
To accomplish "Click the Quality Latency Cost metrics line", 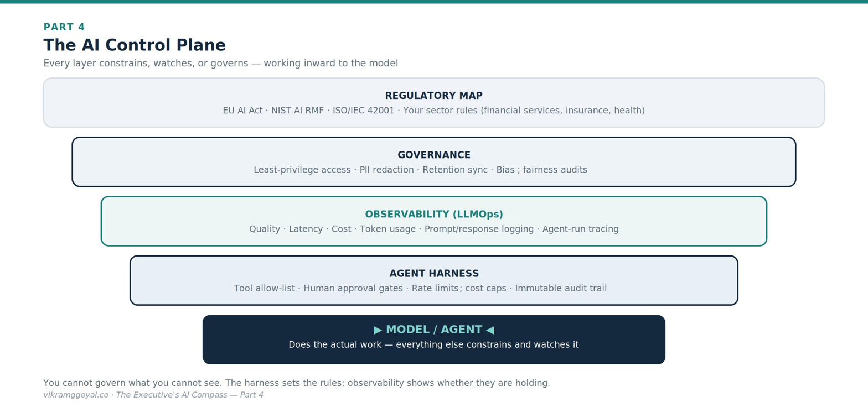I will click(434, 229).
